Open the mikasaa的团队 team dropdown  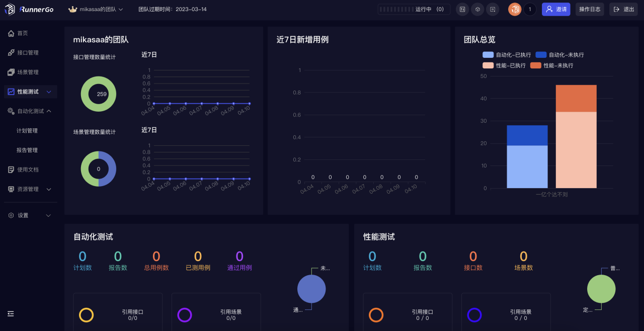[x=96, y=9]
